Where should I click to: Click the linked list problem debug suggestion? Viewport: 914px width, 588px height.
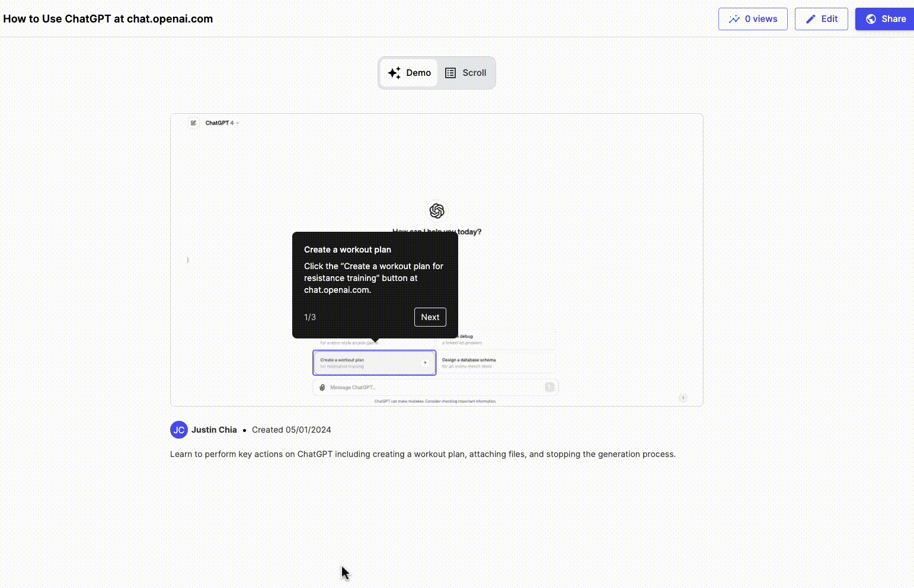click(x=497, y=339)
